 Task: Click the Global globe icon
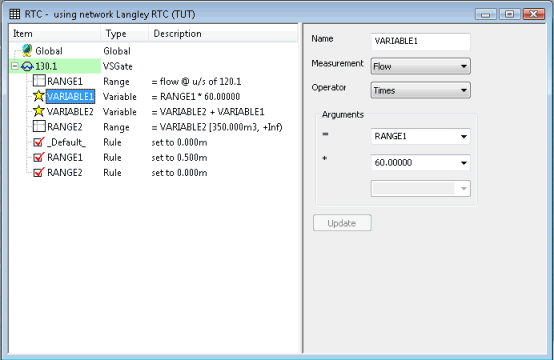(27, 51)
